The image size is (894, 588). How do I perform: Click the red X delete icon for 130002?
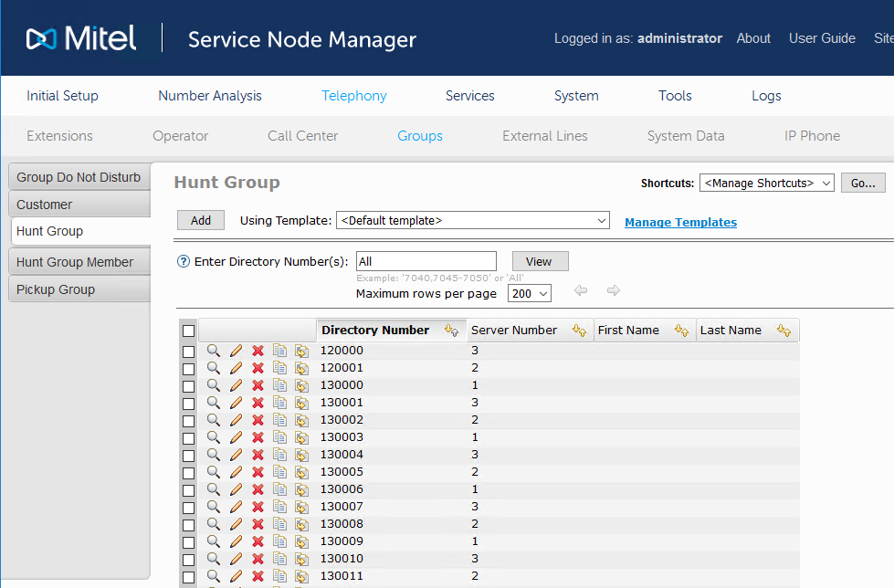(258, 420)
